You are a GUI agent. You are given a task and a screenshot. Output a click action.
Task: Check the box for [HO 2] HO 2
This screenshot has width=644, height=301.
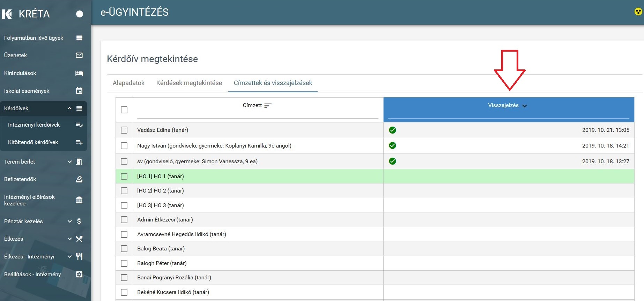click(x=124, y=191)
